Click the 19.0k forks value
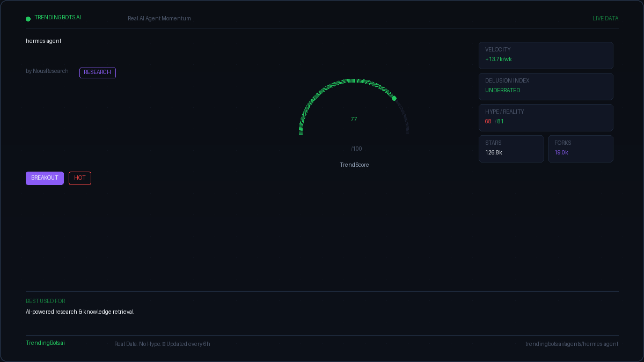 pos(561,153)
